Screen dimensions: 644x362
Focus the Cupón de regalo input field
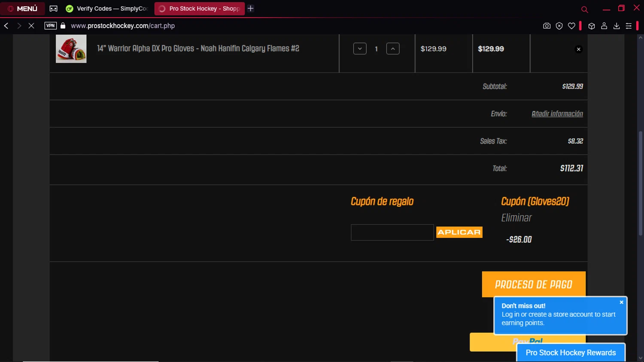392,232
